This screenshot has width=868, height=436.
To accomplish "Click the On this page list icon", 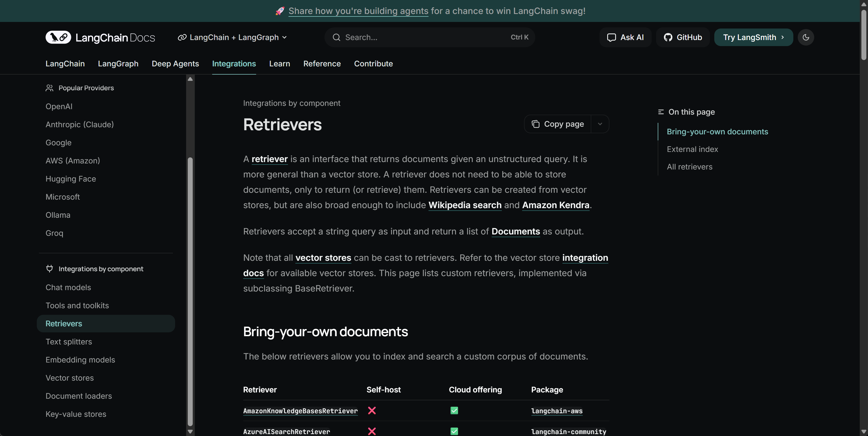I will tap(661, 112).
